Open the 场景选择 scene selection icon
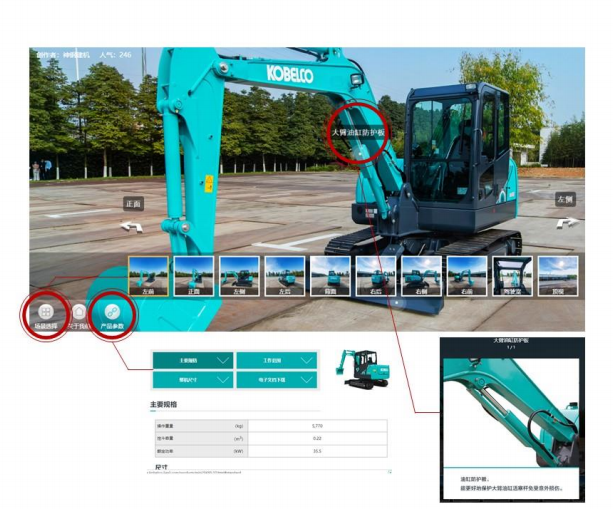Screen dimensions: 613x515 click(46, 313)
